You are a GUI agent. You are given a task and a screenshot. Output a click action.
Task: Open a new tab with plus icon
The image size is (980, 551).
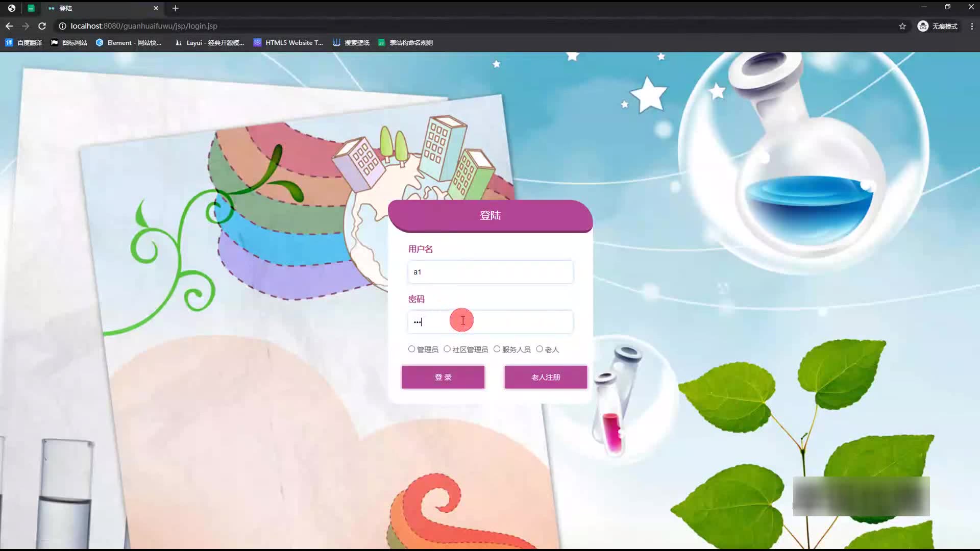click(175, 8)
